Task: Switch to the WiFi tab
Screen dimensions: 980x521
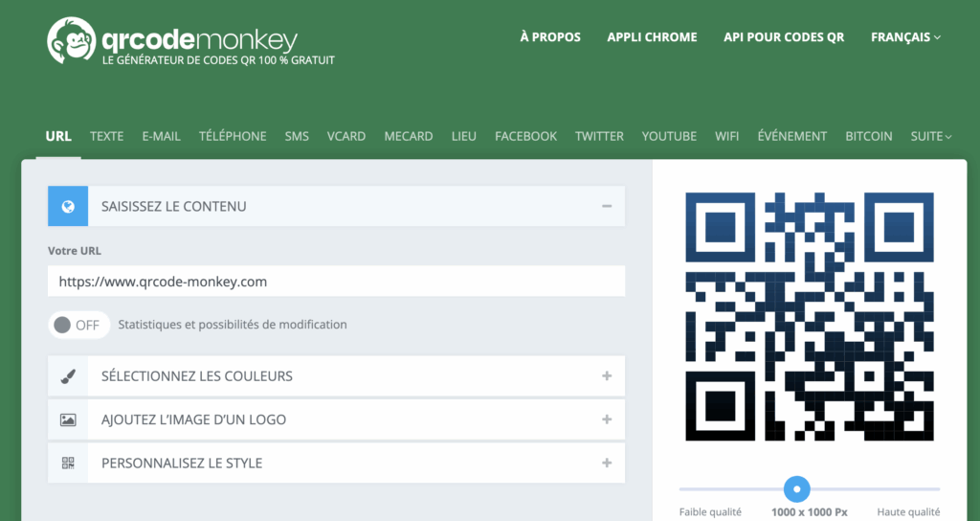Action: (727, 136)
